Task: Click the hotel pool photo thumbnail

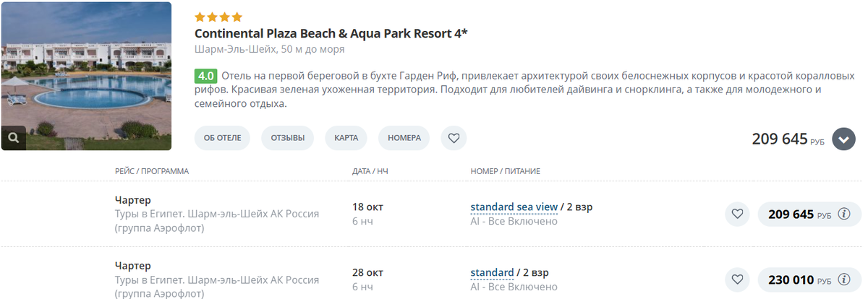Action: (x=86, y=76)
